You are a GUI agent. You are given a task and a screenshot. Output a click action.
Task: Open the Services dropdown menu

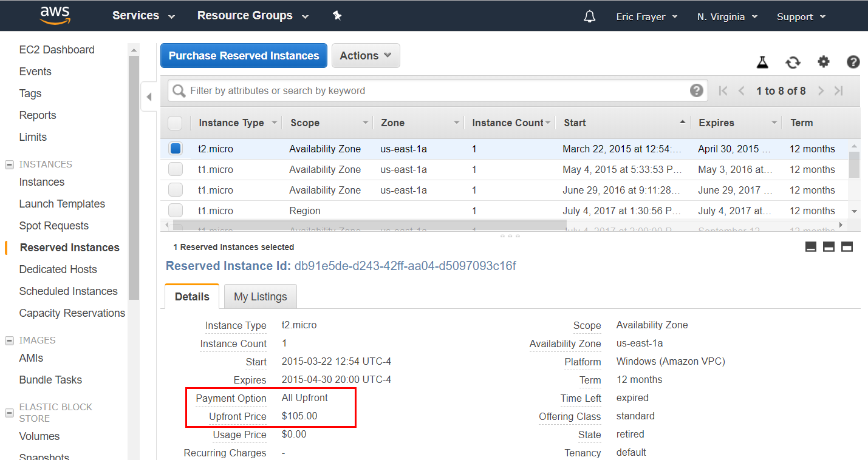click(x=143, y=16)
